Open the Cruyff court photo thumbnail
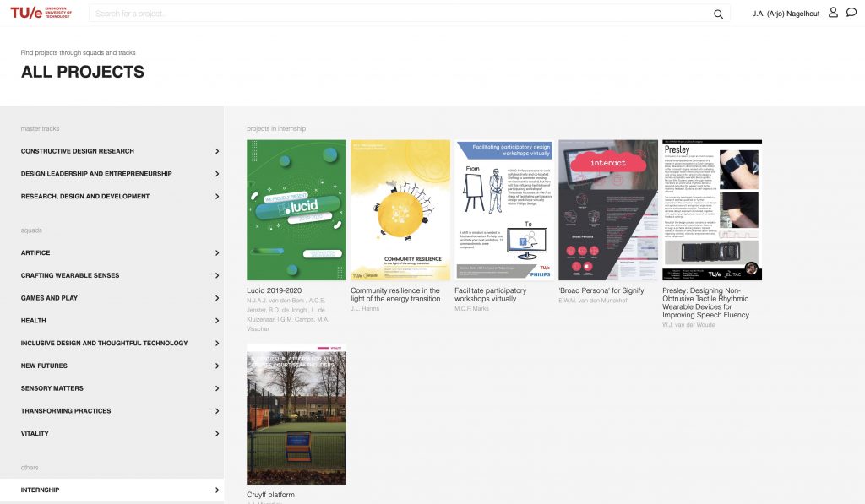865x504 pixels. point(296,415)
